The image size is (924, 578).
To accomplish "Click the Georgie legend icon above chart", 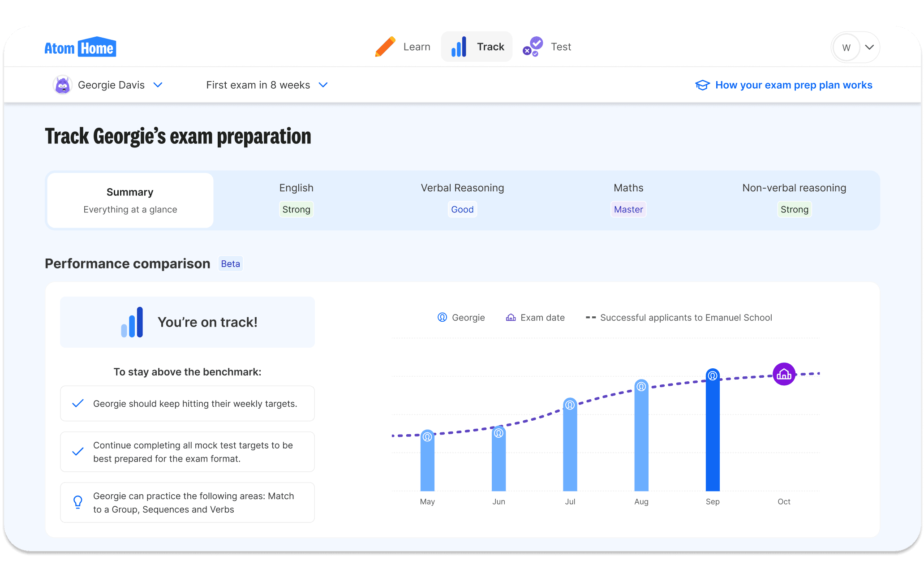I will point(442,317).
